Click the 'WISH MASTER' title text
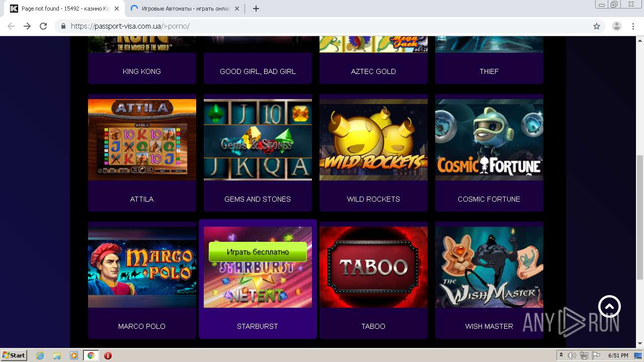 [x=489, y=326]
